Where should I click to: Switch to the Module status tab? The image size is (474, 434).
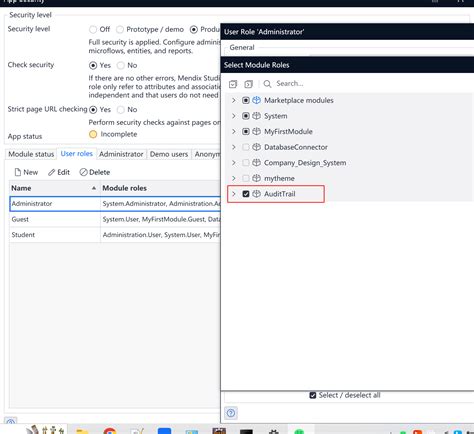coord(31,154)
